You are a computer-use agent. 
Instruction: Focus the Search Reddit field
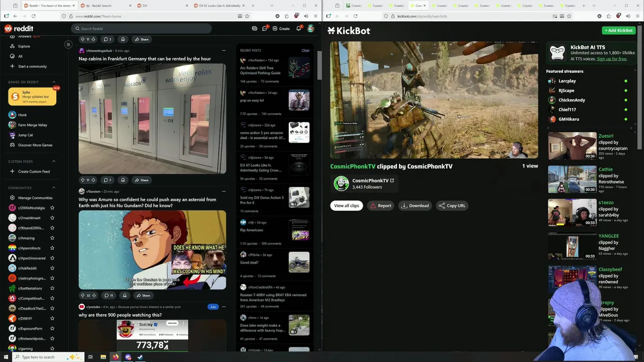coord(142,29)
